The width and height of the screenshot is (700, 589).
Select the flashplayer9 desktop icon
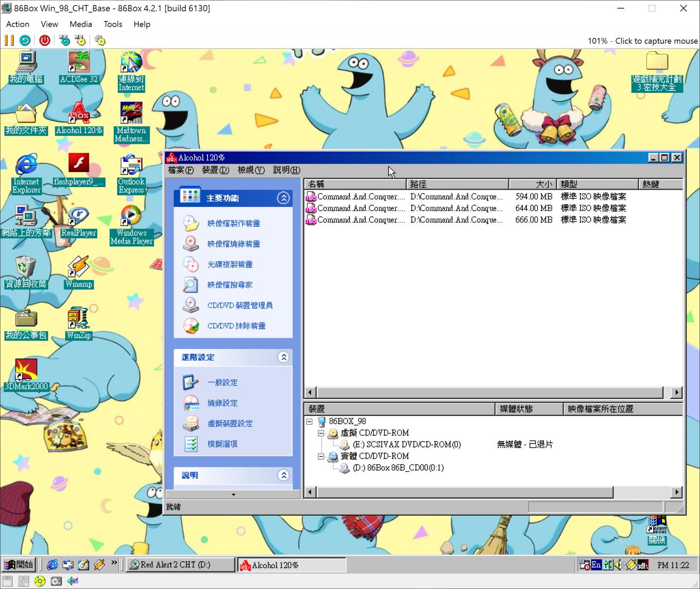[79, 170]
